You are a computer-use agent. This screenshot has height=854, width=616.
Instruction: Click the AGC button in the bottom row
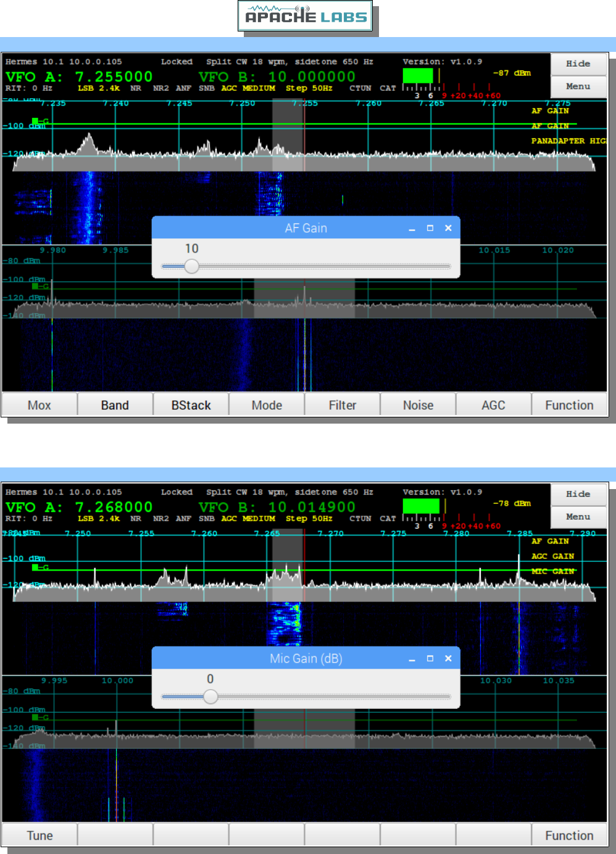493,405
